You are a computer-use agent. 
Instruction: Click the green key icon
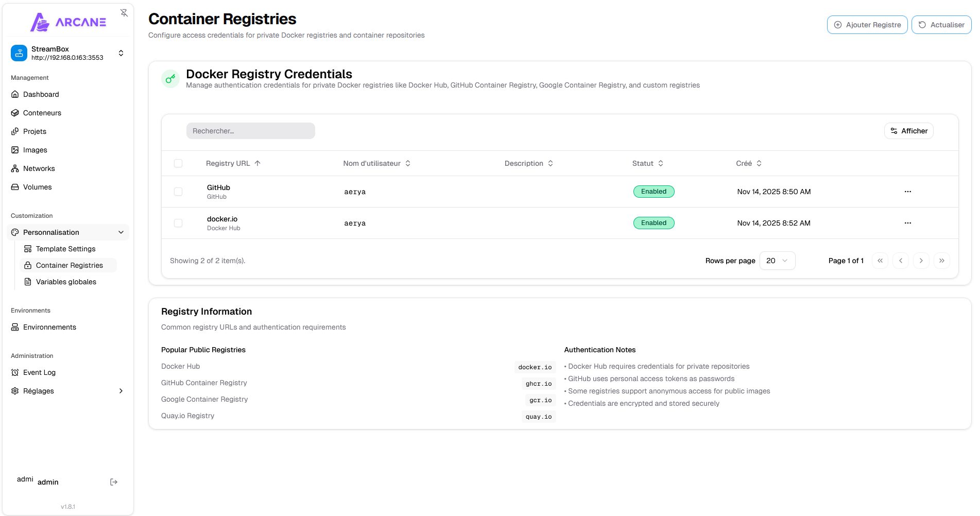(x=170, y=79)
